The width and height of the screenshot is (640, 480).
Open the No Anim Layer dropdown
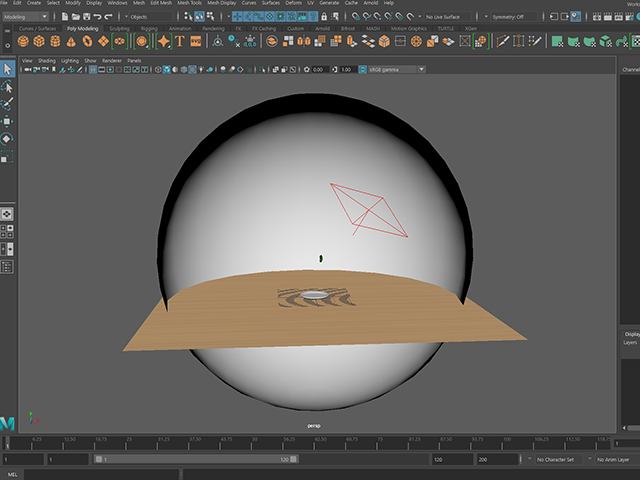(x=617, y=460)
